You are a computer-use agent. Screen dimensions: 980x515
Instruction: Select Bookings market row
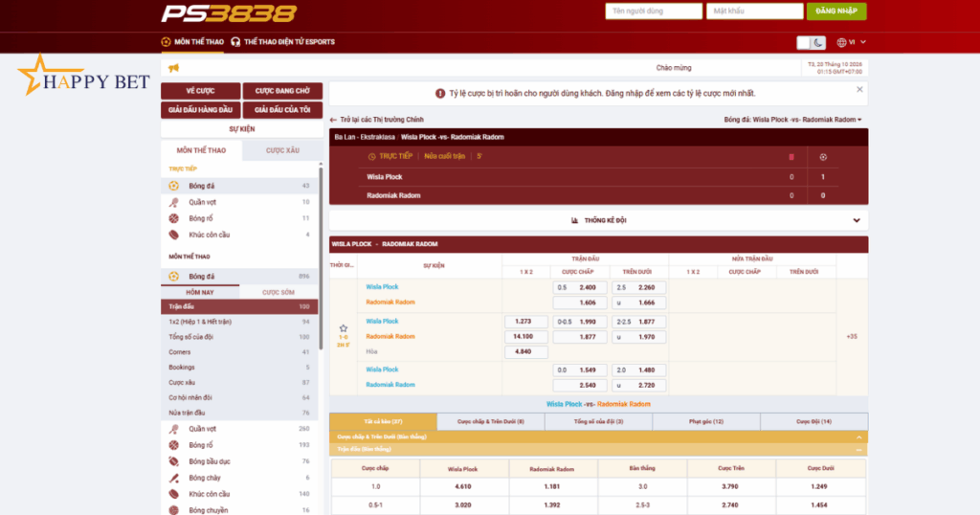point(239,367)
